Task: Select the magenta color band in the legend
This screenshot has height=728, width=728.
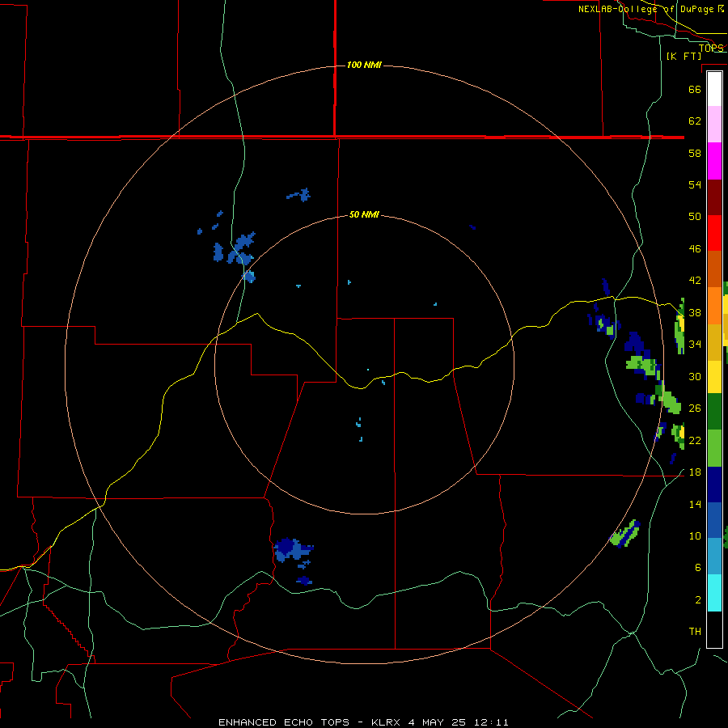Action: pos(714,161)
